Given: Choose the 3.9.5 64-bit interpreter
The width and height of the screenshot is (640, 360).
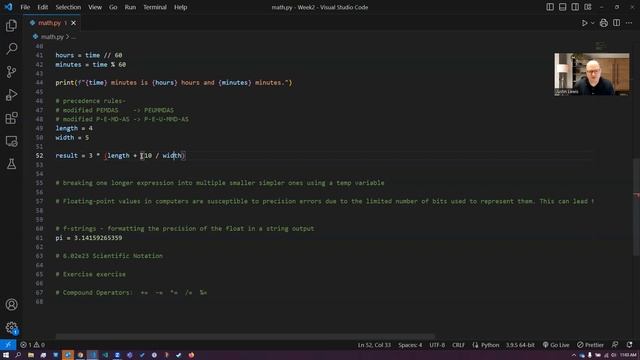Looking at the screenshot, I should (x=520, y=345).
